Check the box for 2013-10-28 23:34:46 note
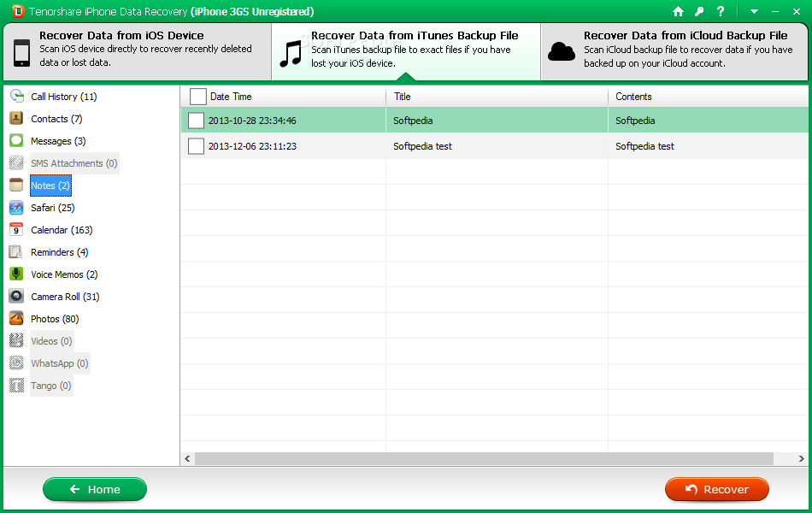812x513 pixels. (196, 121)
